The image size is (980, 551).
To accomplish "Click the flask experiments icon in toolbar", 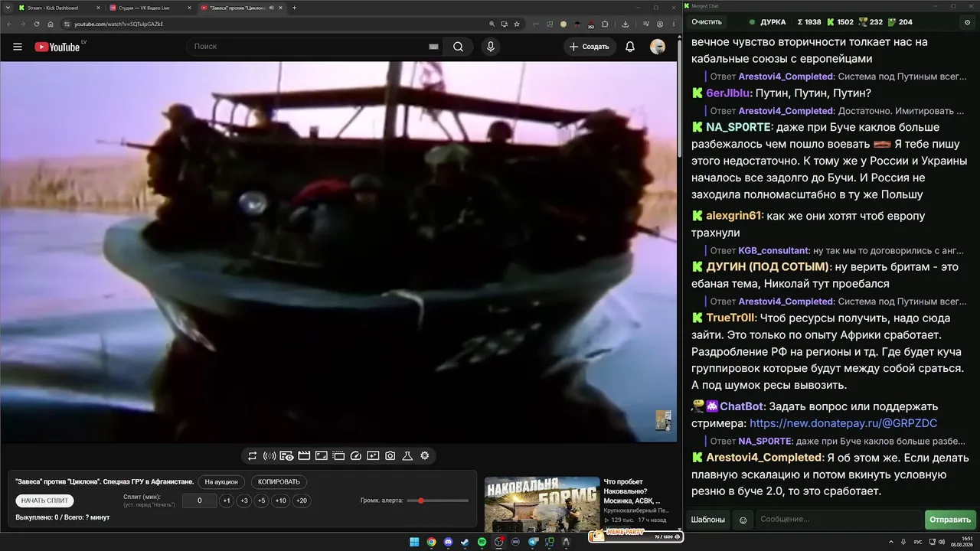I will [x=407, y=456].
